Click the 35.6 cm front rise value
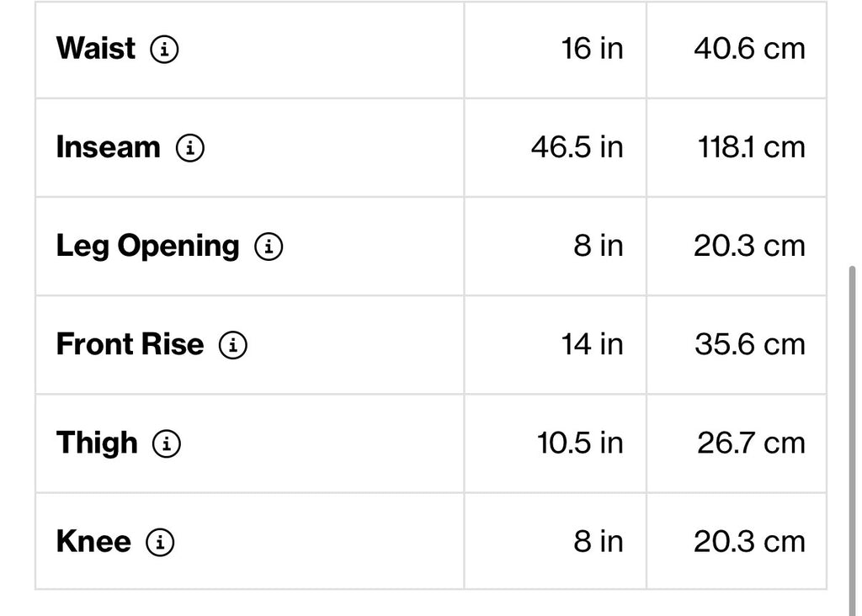The image size is (862, 616). click(750, 344)
